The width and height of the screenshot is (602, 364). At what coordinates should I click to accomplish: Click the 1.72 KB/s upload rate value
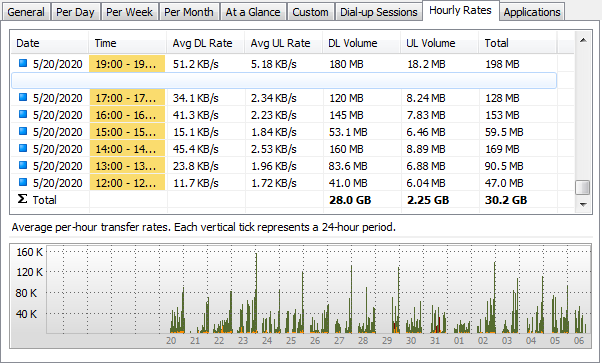click(274, 183)
